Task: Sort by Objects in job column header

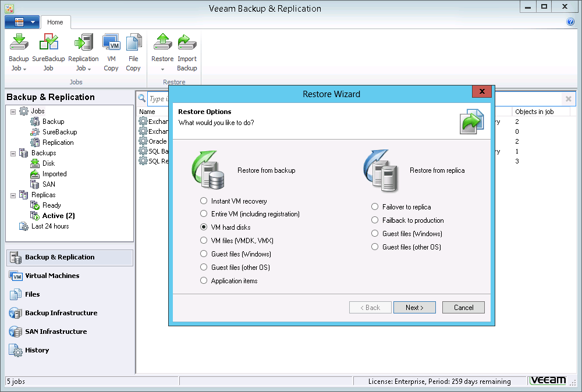Action: pyautogui.click(x=534, y=112)
